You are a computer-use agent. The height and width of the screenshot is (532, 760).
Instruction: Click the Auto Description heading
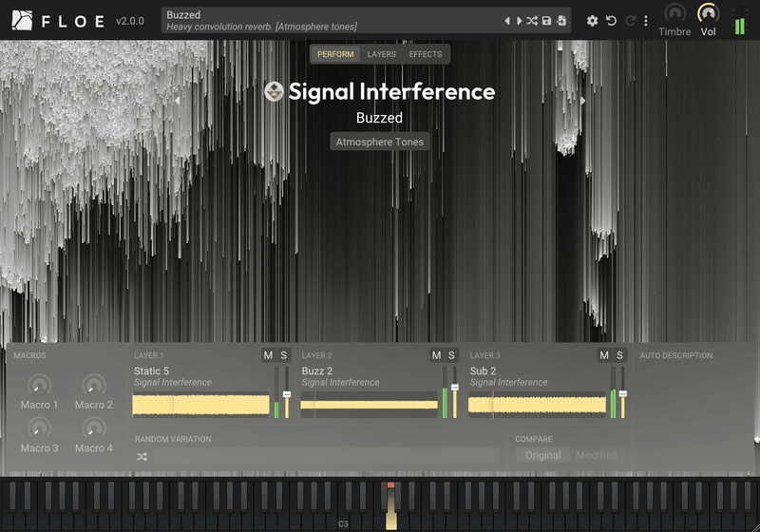tap(676, 355)
